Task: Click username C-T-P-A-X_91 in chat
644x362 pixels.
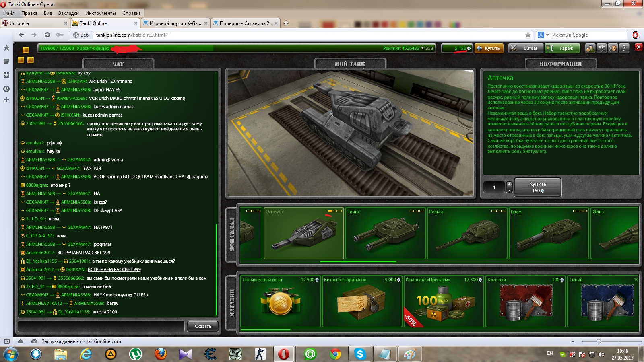Action: (40, 236)
